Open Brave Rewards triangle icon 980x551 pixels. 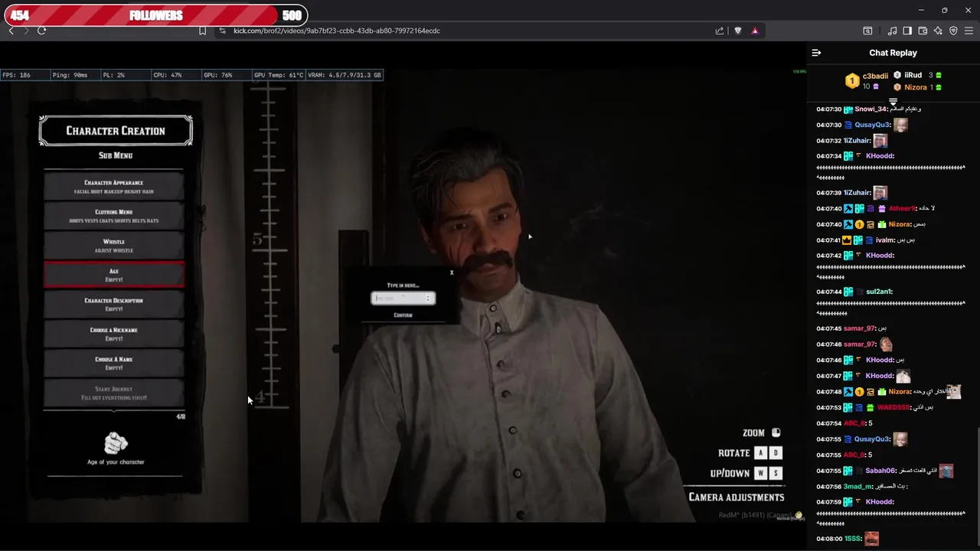(755, 31)
